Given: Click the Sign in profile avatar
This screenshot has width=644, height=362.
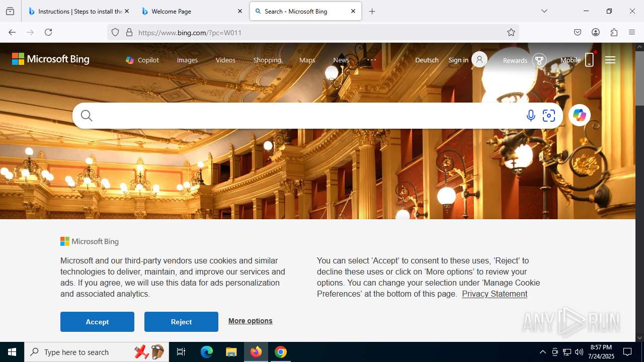Looking at the screenshot, I should click(479, 60).
